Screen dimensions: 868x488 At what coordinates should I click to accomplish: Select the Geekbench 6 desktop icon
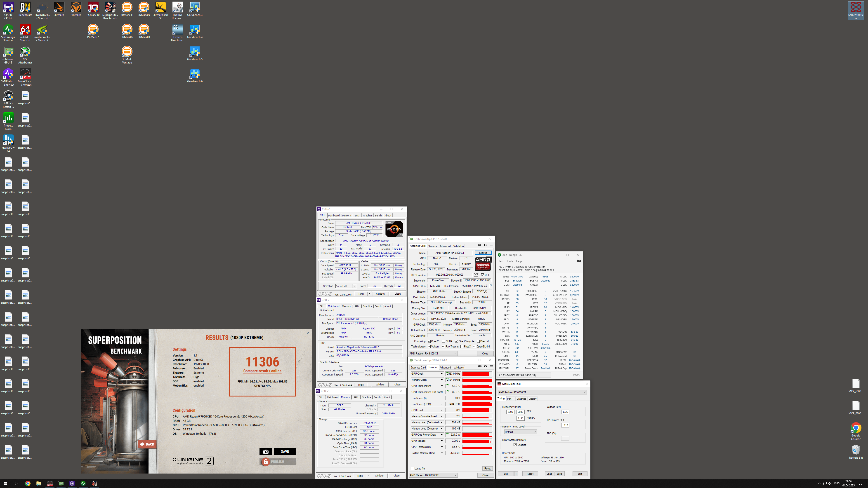pos(195,76)
